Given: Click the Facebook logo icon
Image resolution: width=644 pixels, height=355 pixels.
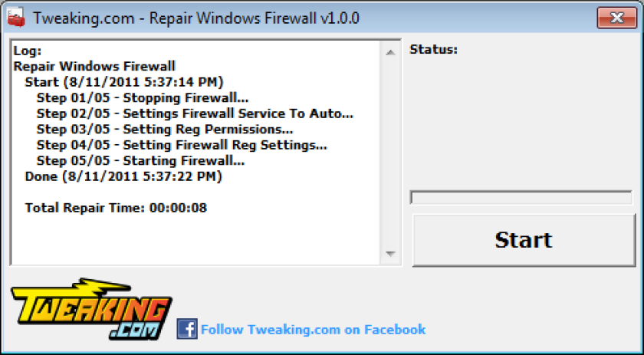Looking at the screenshot, I should click(x=187, y=329).
